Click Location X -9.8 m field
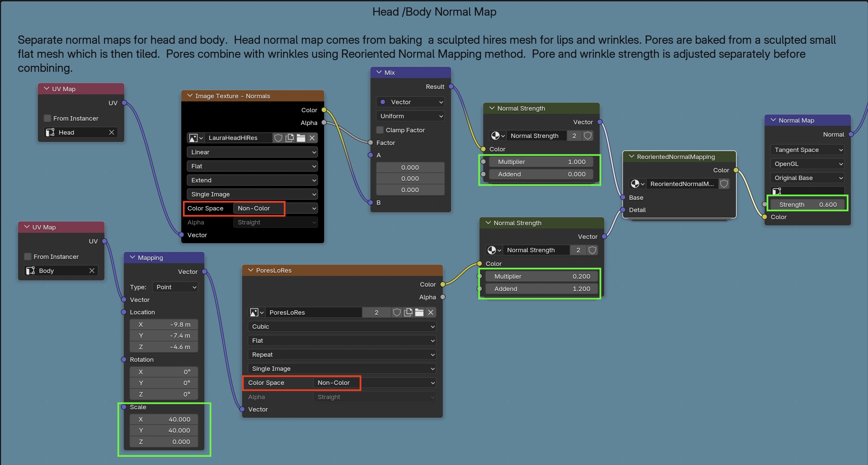Viewport: 868px width, 465px height. [x=164, y=324]
